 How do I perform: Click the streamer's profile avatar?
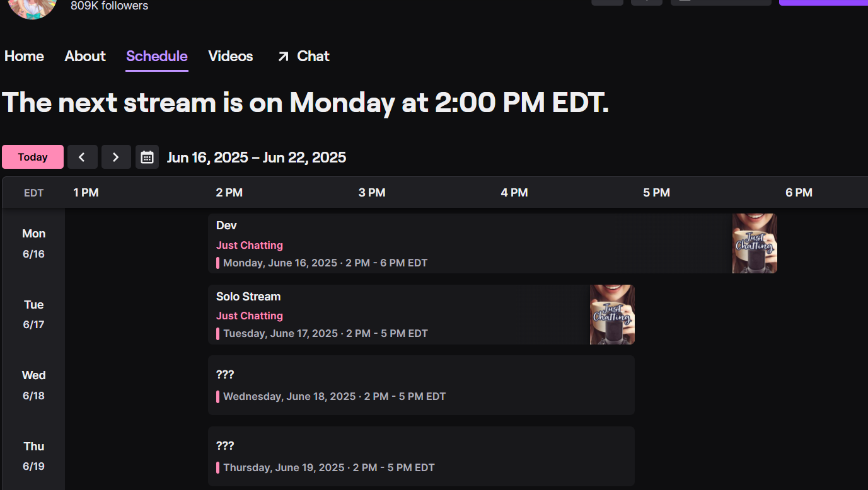33,6
